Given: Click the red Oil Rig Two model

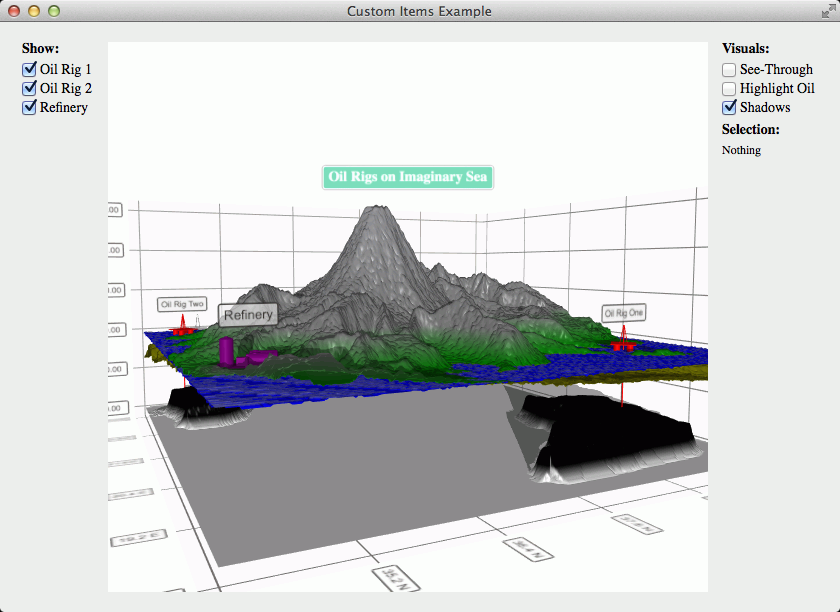Looking at the screenshot, I should [183, 328].
